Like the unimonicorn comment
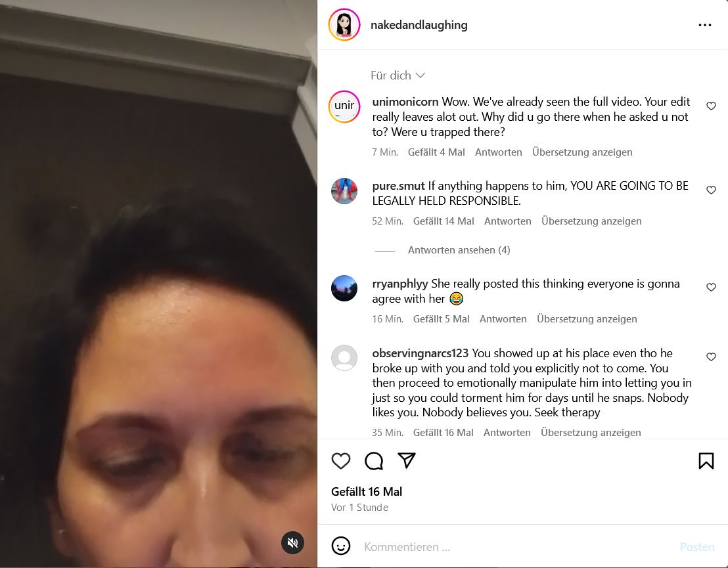This screenshot has width=728, height=568. (711, 106)
